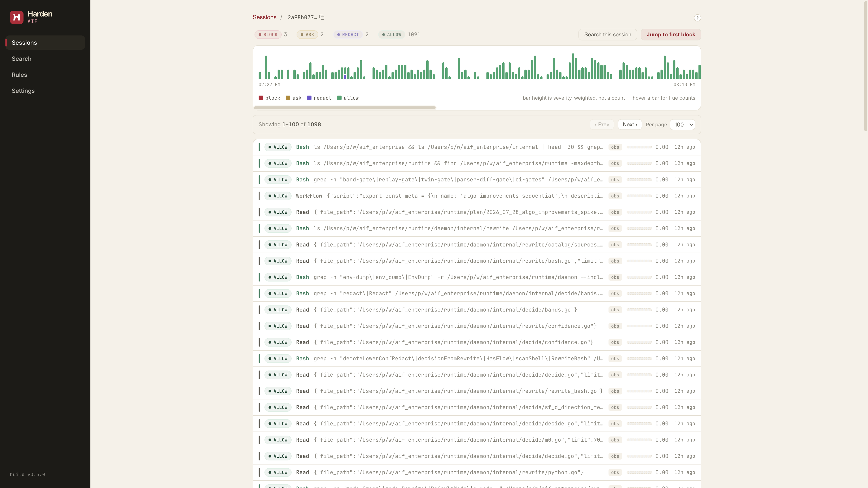This screenshot has height=488, width=868.
Task: Click the ask legend swatch
Action: click(288, 98)
